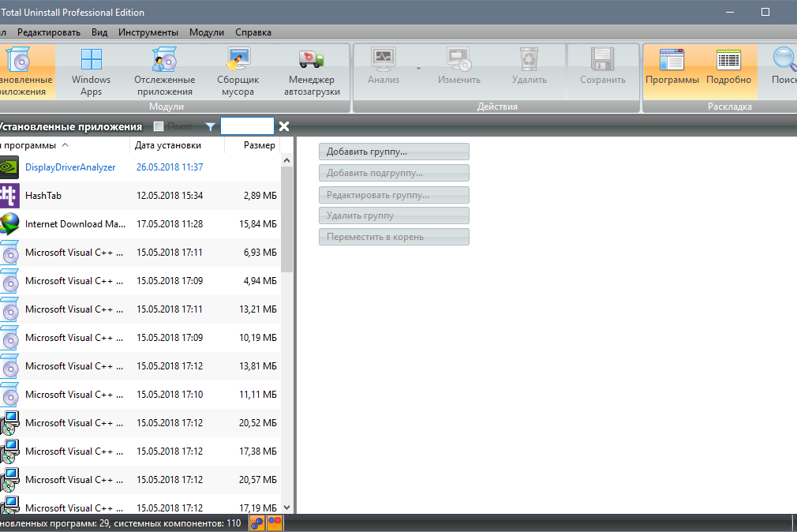Click the date 15.05.2018 17:10
The image size is (797, 532).
170,395
